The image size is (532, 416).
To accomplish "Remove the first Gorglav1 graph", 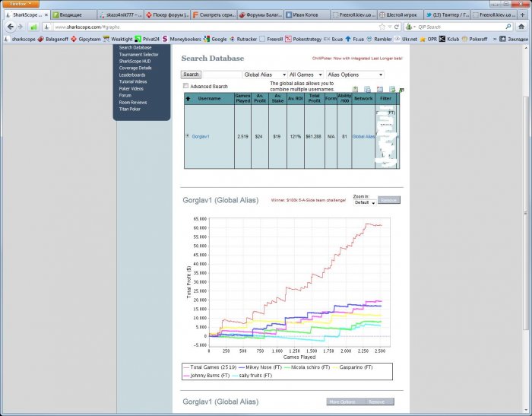I will pyautogui.click(x=389, y=200).
